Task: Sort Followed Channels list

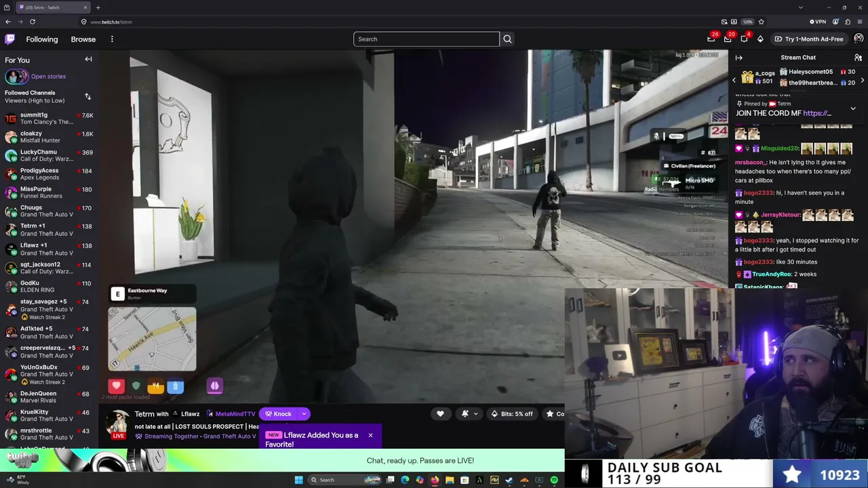Action: 87,97
